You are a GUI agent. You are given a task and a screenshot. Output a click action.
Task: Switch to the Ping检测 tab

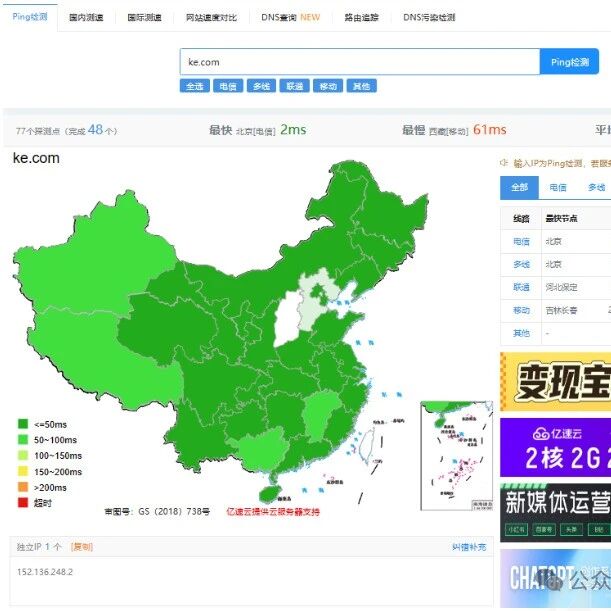pyautogui.click(x=30, y=17)
